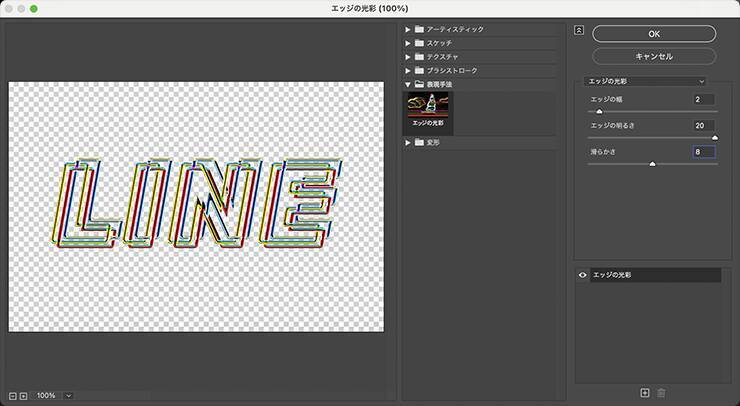The height and width of the screenshot is (406, 740).
Task: Expand the ブラシストローク category
Action: (x=408, y=71)
